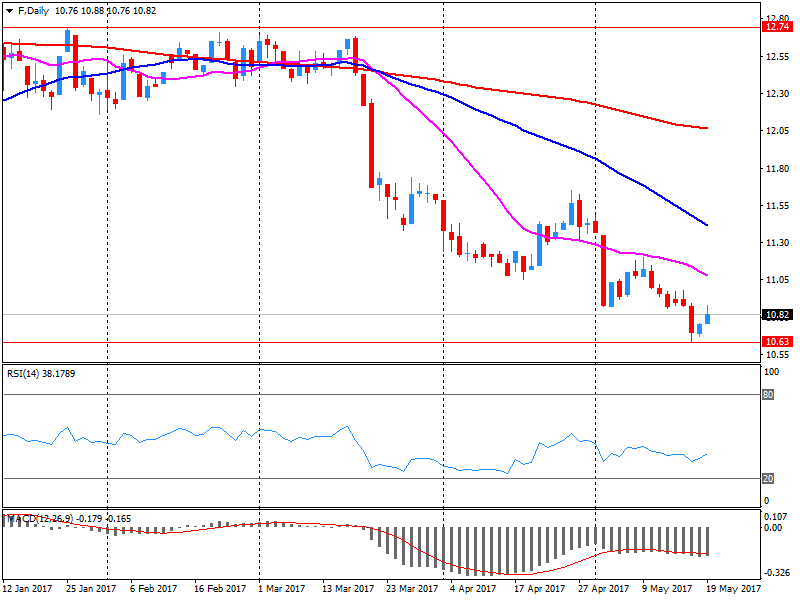Click the 12.55 price axis label
800x600 pixels.
pyautogui.click(x=778, y=57)
